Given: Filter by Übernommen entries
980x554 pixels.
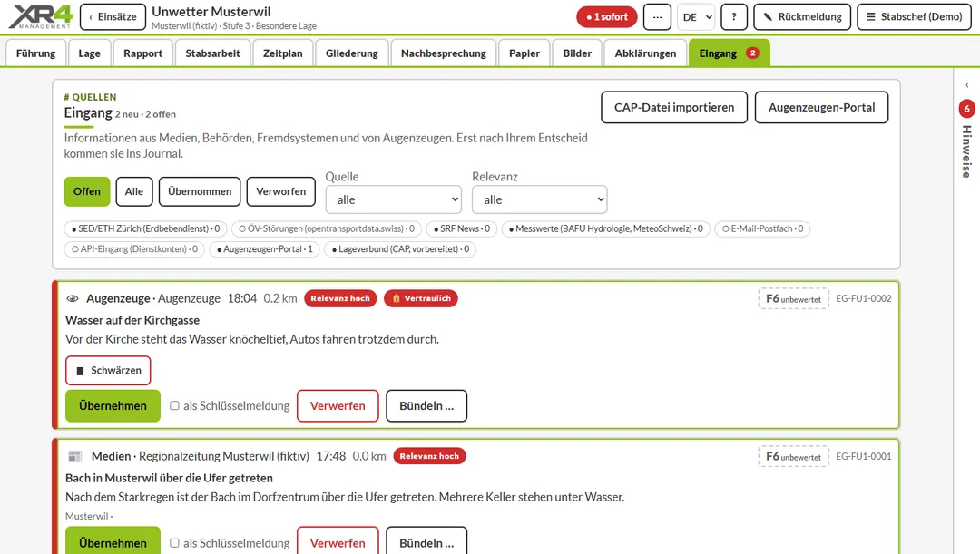Looking at the screenshot, I should click(x=200, y=191).
